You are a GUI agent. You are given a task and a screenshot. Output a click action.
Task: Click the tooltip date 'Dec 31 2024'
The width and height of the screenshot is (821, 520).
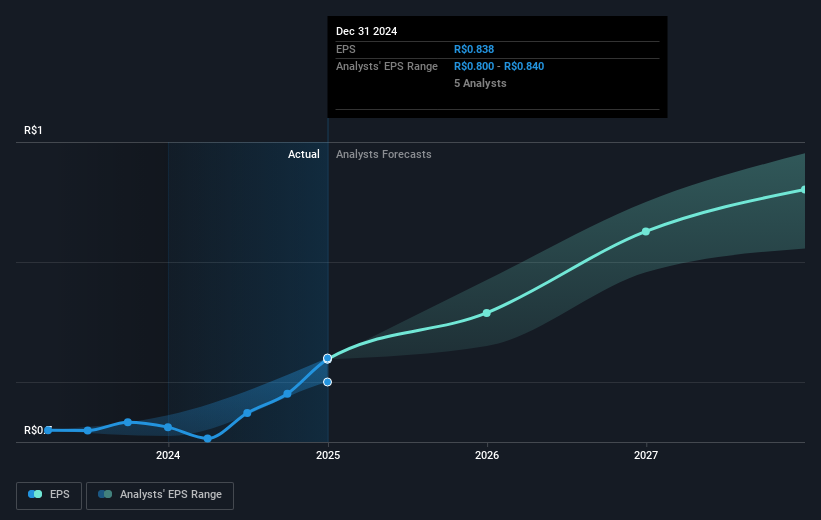pyautogui.click(x=367, y=31)
